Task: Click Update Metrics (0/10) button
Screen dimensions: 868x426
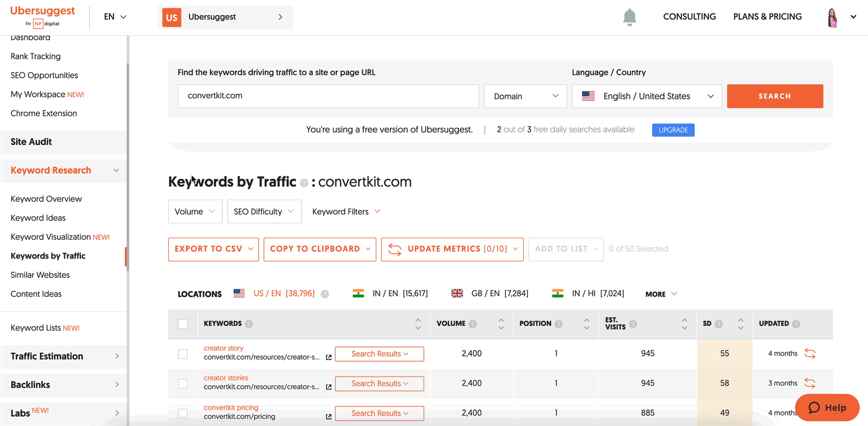Action: 452,249
